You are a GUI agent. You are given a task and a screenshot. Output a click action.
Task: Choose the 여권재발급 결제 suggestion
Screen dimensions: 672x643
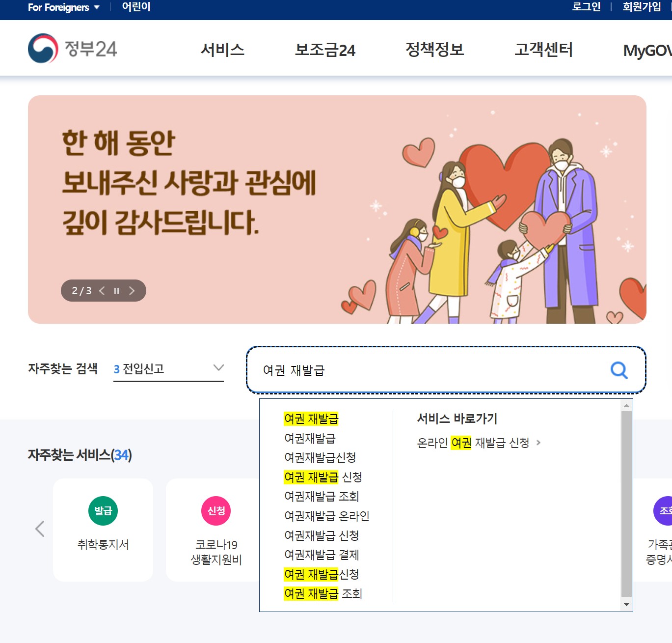point(322,555)
